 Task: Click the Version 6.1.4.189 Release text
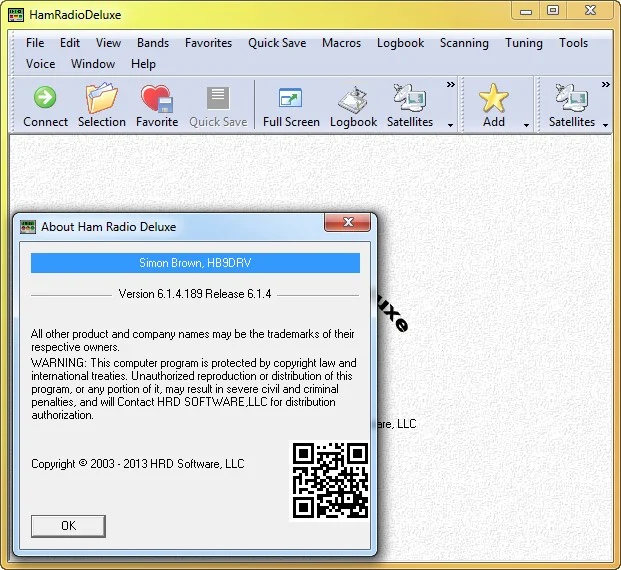pyautogui.click(x=195, y=294)
